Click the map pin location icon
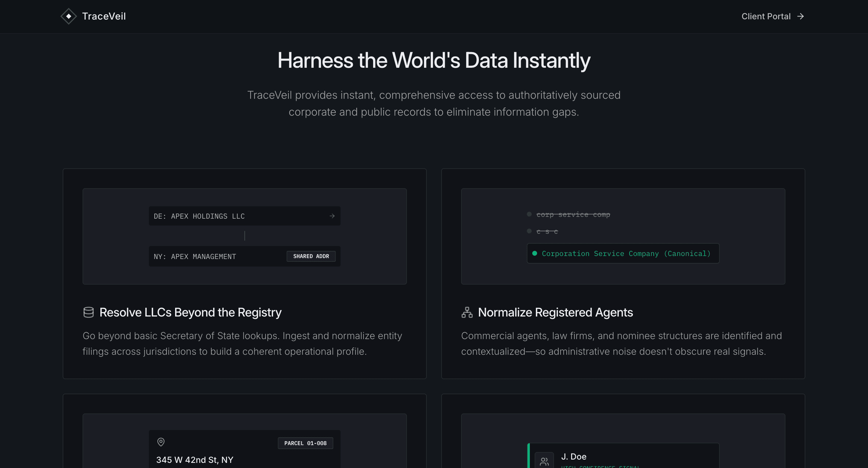The height and width of the screenshot is (468, 868). click(x=161, y=442)
